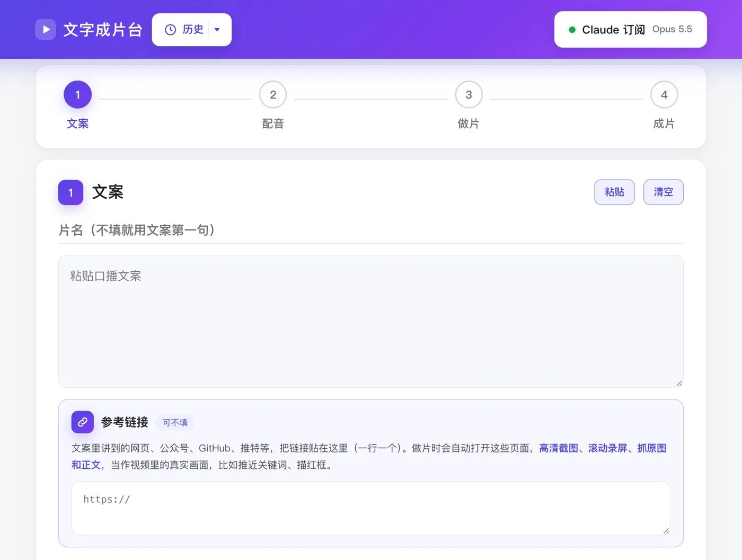Click the play logo icon beside 文字成片台
This screenshot has width=742, height=560.
[46, 30]
